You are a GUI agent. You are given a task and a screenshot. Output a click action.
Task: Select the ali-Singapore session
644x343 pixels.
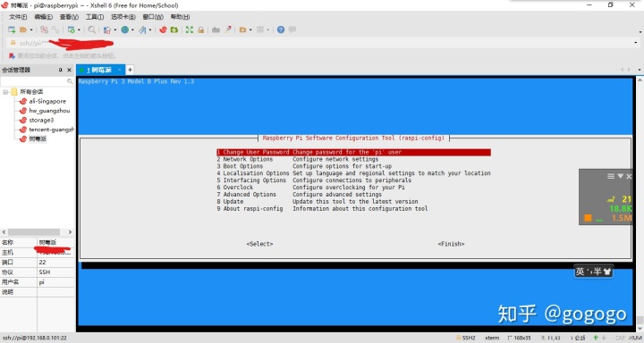coord(47,101)
